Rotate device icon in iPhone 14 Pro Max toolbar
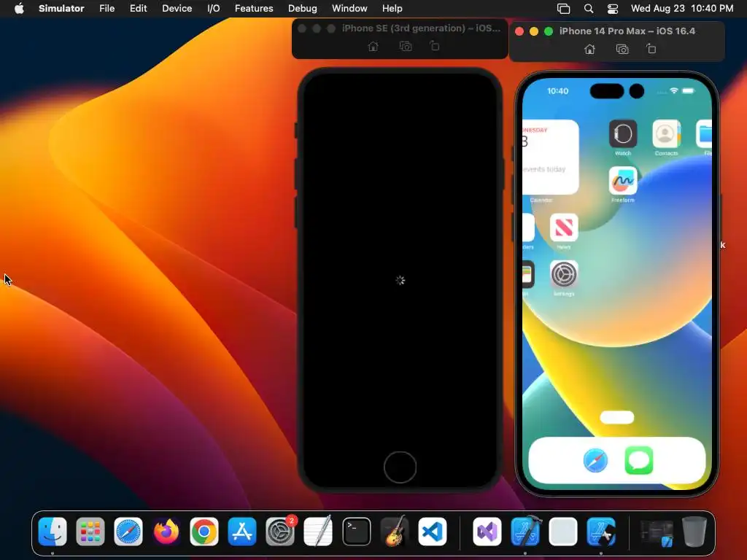 651,49
